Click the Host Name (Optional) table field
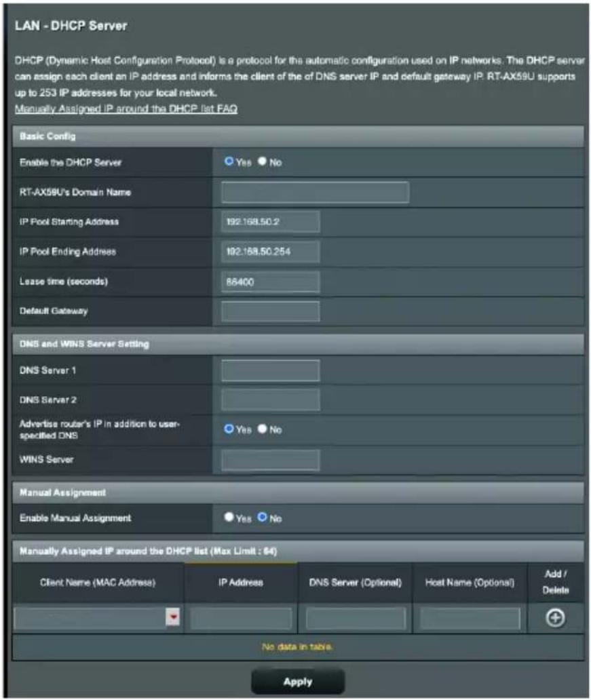Screen dimensions: 591x700 click(470, 619)
